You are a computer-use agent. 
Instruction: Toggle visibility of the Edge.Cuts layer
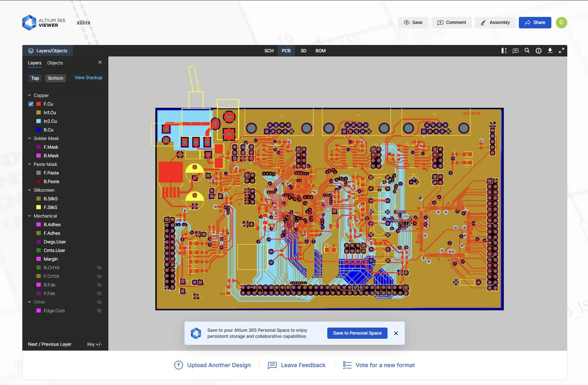coord(99,311)
